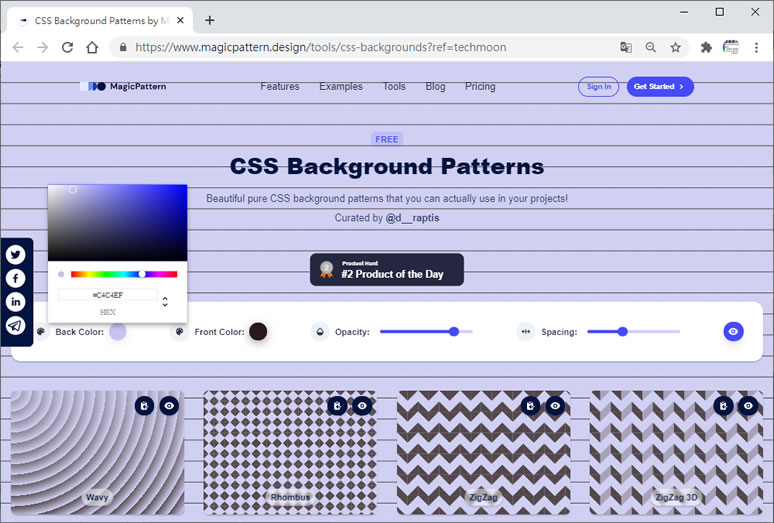Toggle the preview eye button in controls bar
This screenshot has height=523, width=774.
pos(733,331)
